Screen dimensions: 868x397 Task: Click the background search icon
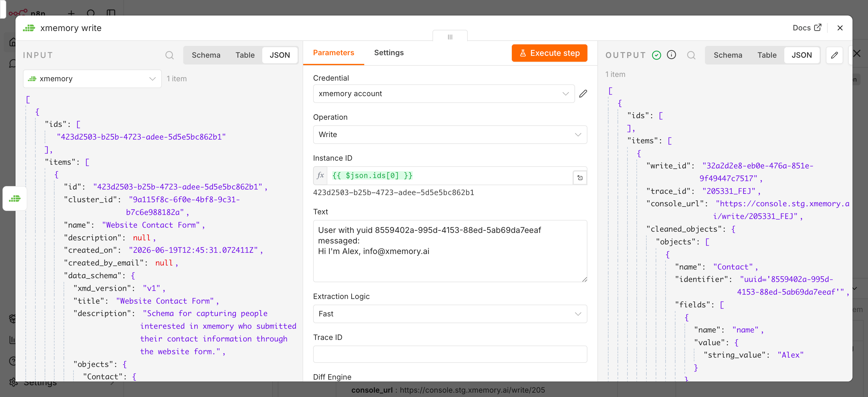click(x=91, y=13)
